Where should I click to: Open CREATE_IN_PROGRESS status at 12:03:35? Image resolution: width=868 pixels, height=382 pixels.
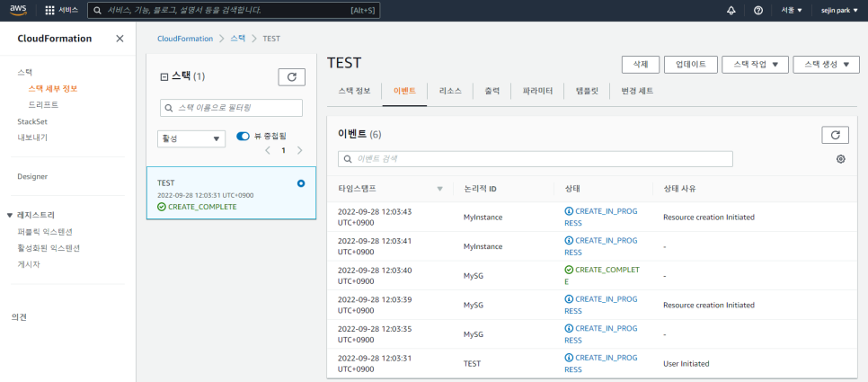click(x=601, y=334)
